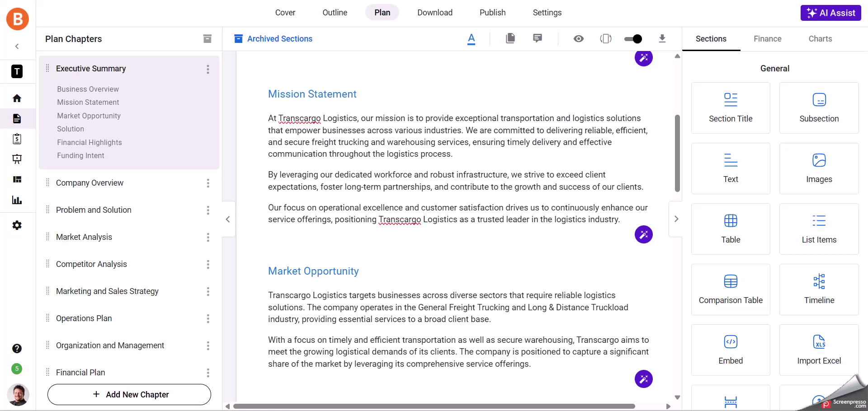Viewport: 868px width, 411px height.
Task: Choose the Import Excel block
Action: point(819,350)
